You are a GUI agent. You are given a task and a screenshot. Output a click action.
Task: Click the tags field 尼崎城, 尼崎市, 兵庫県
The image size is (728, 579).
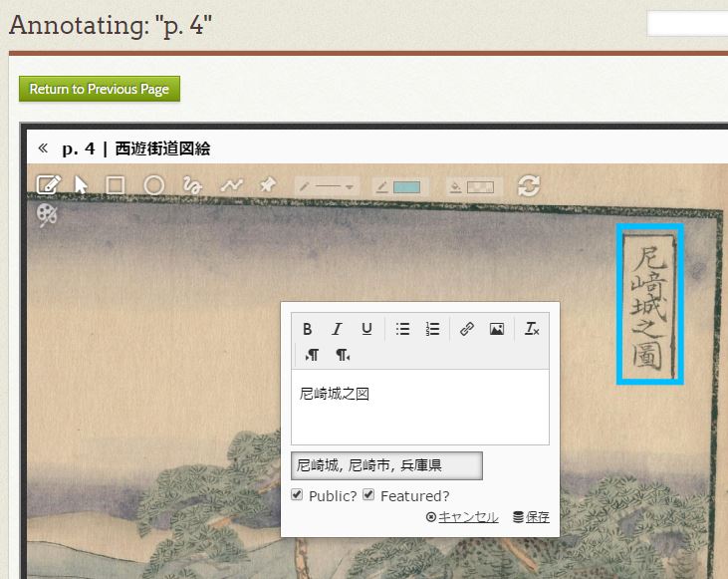(386, 465)
